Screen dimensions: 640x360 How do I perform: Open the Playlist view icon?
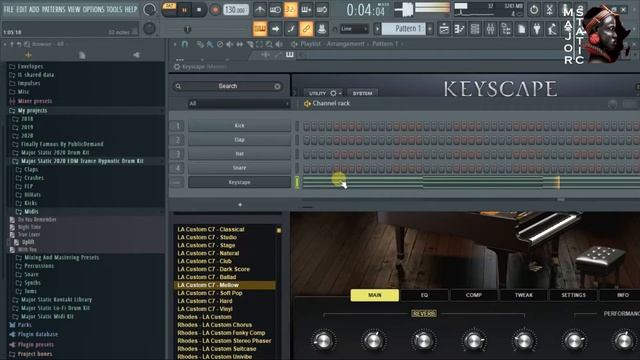pos(444,29)
